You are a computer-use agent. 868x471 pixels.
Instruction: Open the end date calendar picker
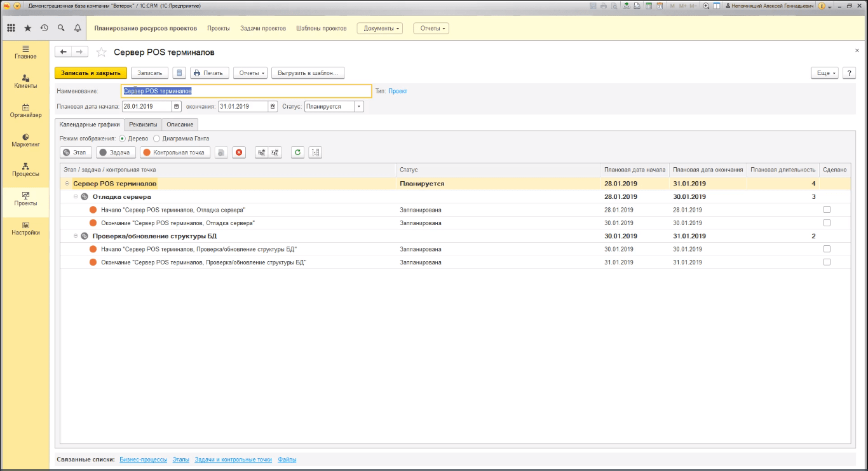coord(273,107)
